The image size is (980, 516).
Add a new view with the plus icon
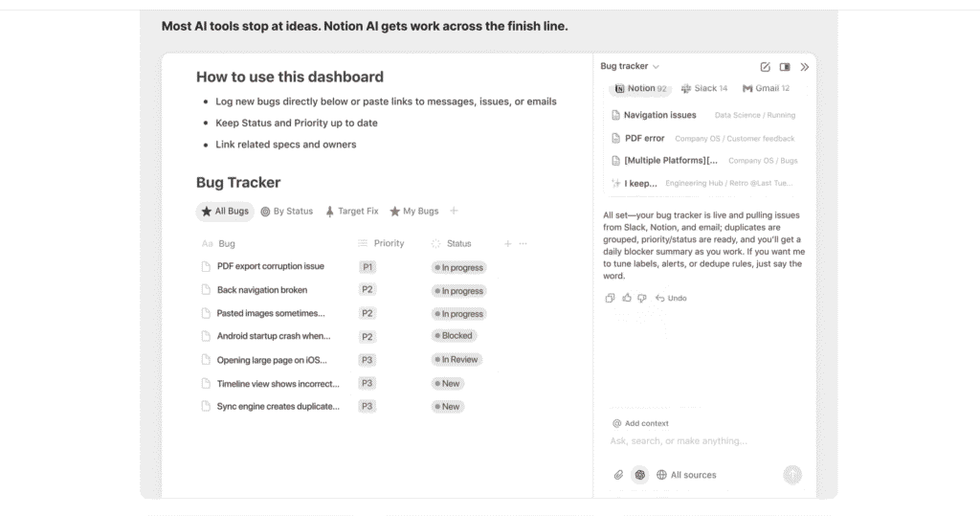tap(454, 212)
